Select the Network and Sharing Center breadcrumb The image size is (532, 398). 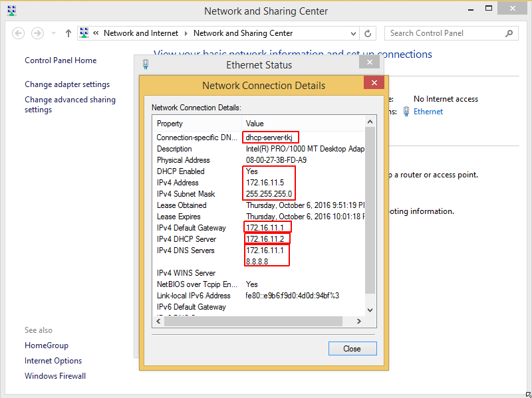pos(243,33)
